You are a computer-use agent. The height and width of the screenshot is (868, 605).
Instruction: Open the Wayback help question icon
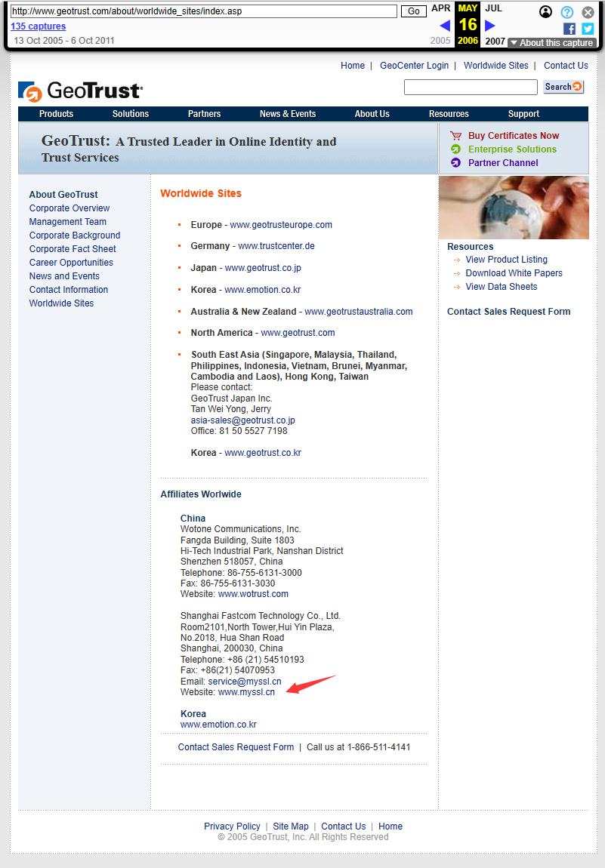click(566, 11)
